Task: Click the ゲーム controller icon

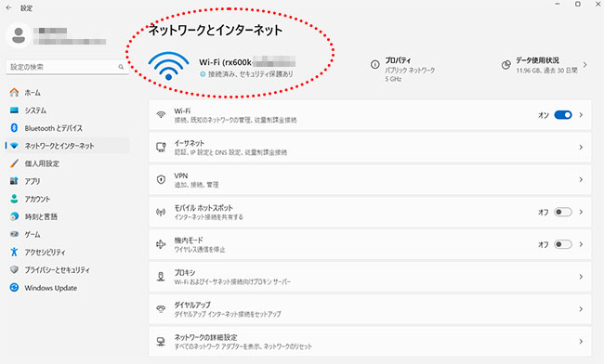Action: 14,234
